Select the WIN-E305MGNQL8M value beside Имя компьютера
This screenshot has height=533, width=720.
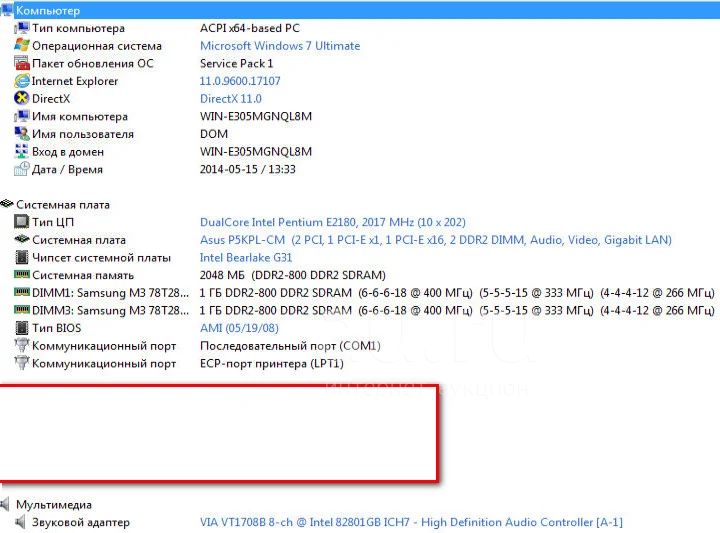[256, 116]
